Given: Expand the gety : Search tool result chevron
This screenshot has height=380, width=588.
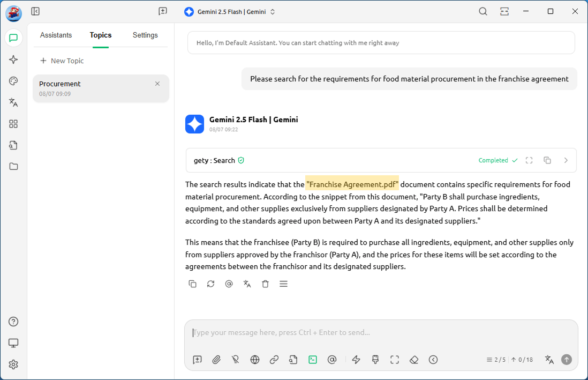Looking at the screenshot, I should (x=566, y=160).
